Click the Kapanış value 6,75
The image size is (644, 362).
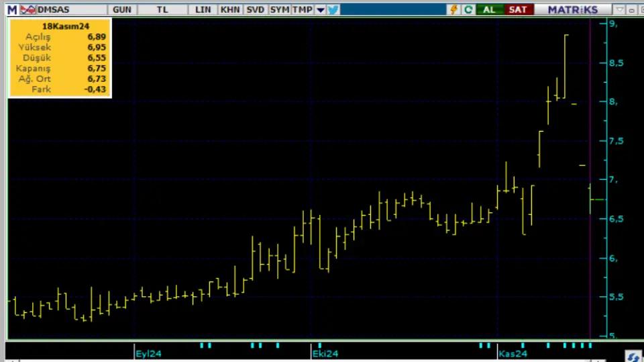point(97,68)
